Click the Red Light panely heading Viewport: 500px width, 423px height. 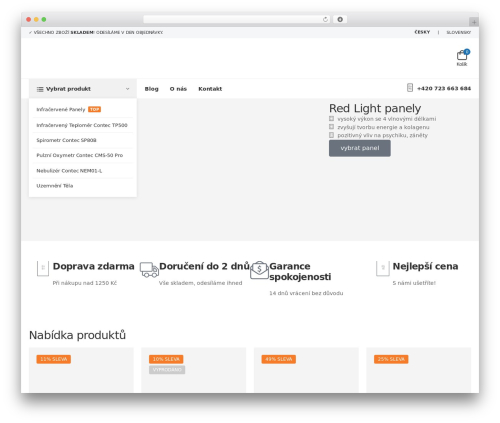pos(375,108)
